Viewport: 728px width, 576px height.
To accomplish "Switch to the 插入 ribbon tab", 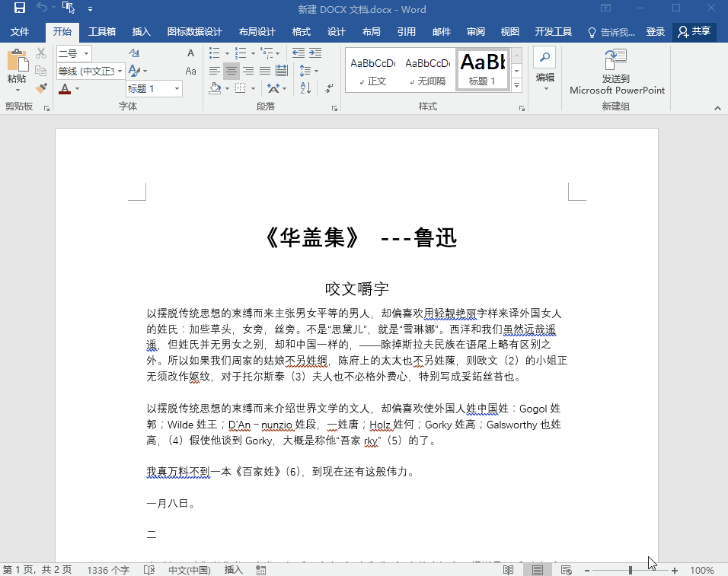I will click(x=142, y=31).
